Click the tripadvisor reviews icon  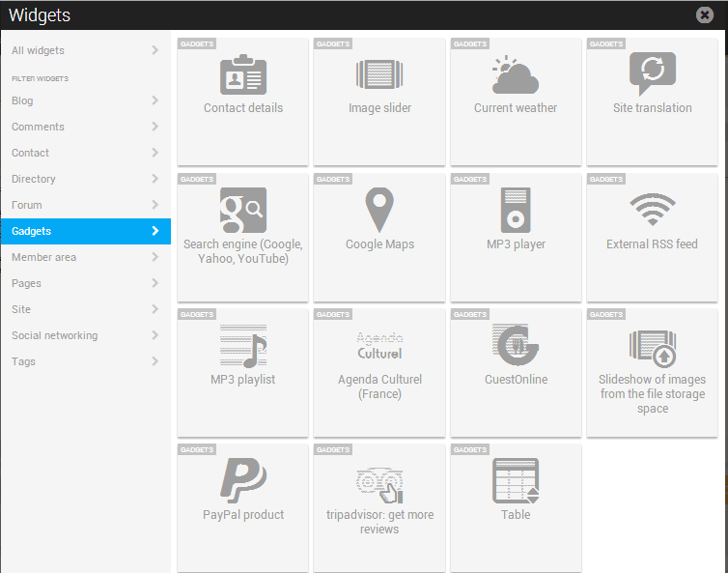[x=379, y=485]
